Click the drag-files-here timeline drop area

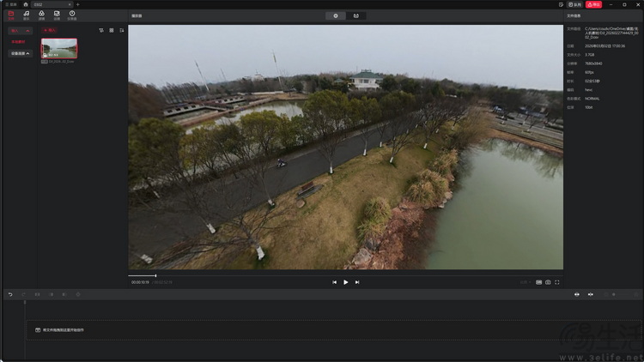(333, 330)
